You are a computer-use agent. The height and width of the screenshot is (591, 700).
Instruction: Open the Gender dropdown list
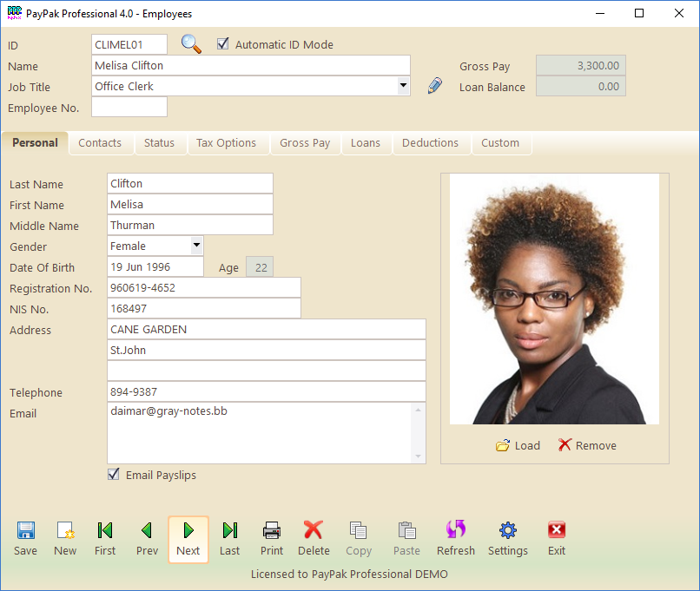tap(196, 246)
